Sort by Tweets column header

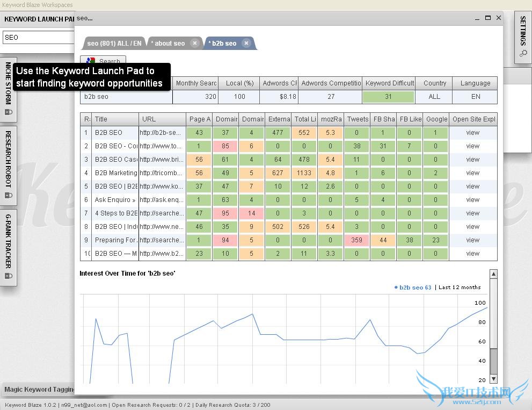pos(357,119)
